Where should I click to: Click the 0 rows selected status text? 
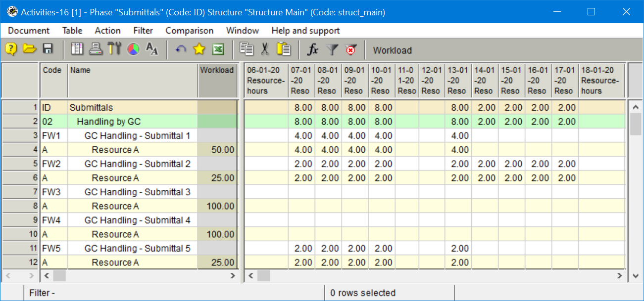363,293
